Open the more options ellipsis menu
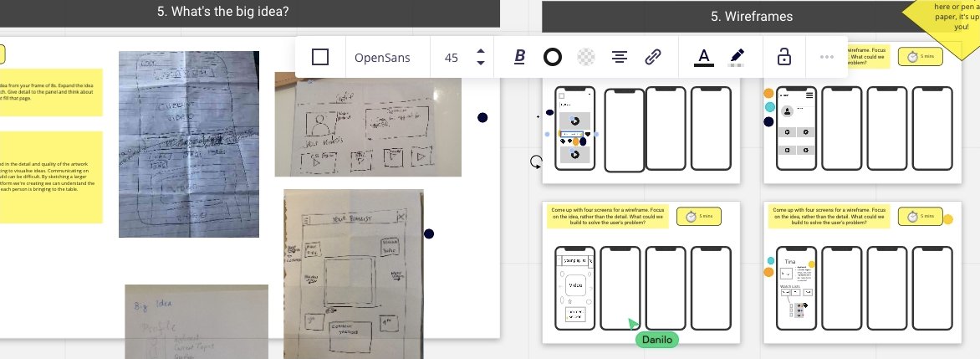Image resolution: width=980 pixels, height=359 pixels. [827, 58]
